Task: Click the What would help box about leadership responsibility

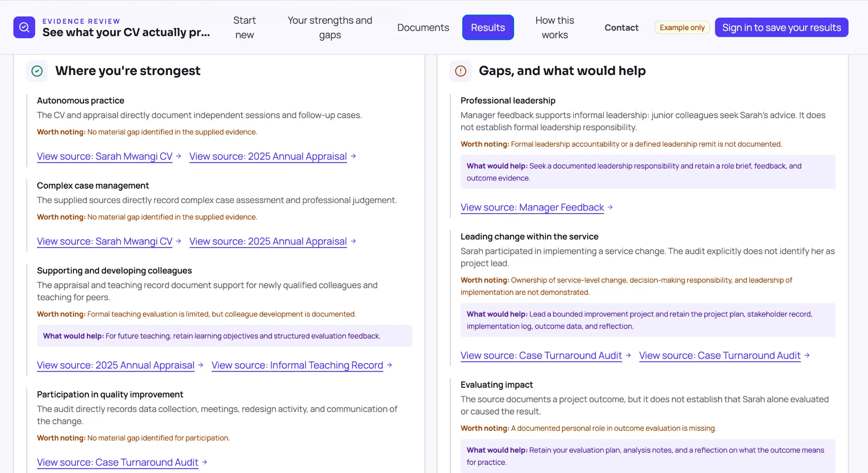Action: (648, 172)
